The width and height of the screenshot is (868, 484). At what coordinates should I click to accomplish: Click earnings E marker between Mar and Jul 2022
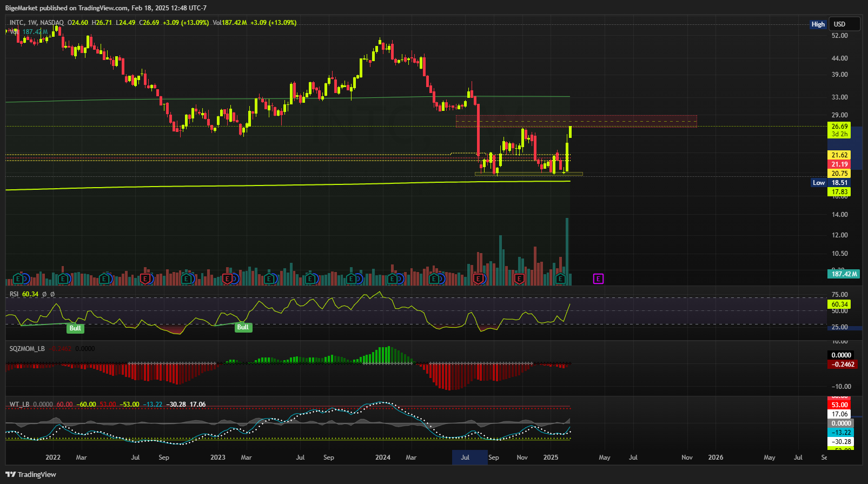click(104, 279)
